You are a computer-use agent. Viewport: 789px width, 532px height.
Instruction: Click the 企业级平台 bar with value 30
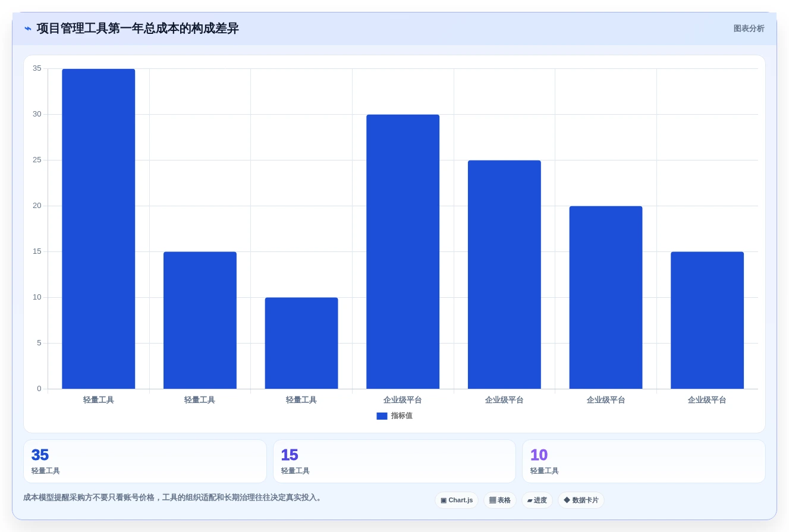point(403,251)
